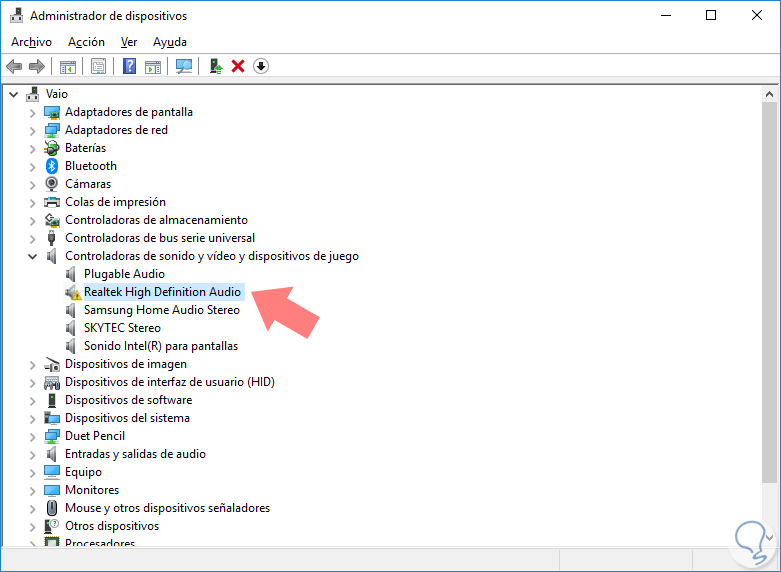The image size is (781, 572).
Task: Click the Realtek warning speaker icon
Action: click(x=73, y=292)
